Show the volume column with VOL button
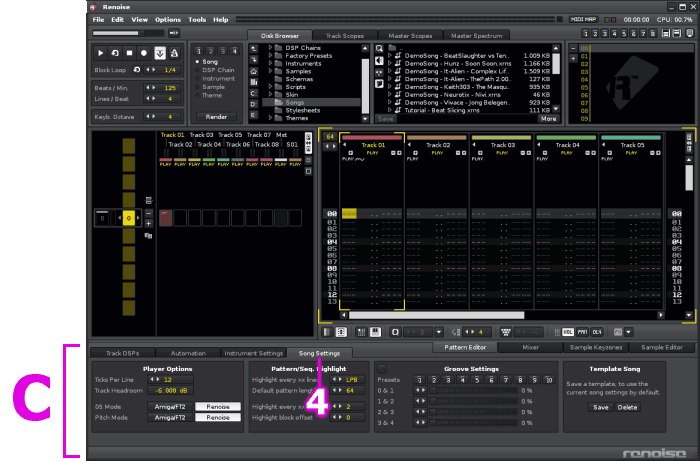This screenshot has height=461, width=700. coord(567,332)
